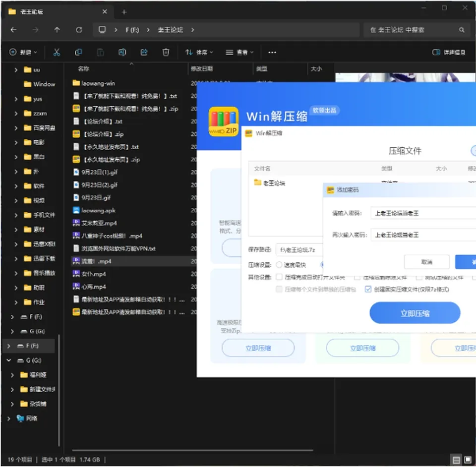
Task: Click the 老王论坛 folder in compress list
Action: [x=270, y=183]
